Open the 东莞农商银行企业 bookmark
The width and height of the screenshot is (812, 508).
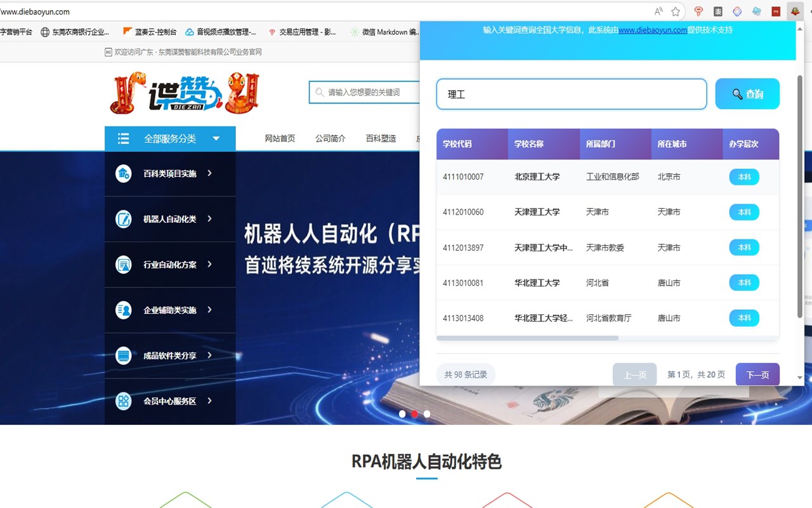click(75, 32)
